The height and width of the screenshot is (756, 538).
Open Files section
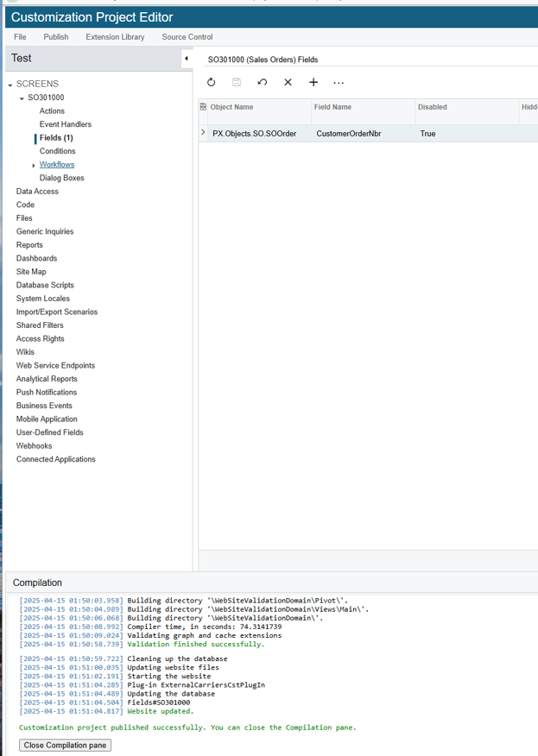24,218
